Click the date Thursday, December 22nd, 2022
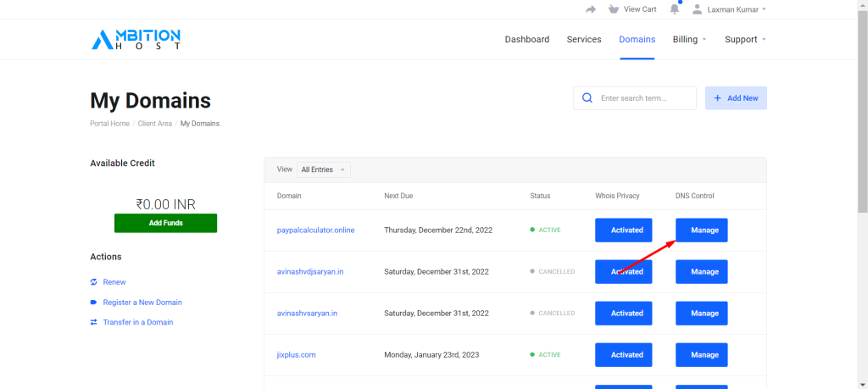 438,231
